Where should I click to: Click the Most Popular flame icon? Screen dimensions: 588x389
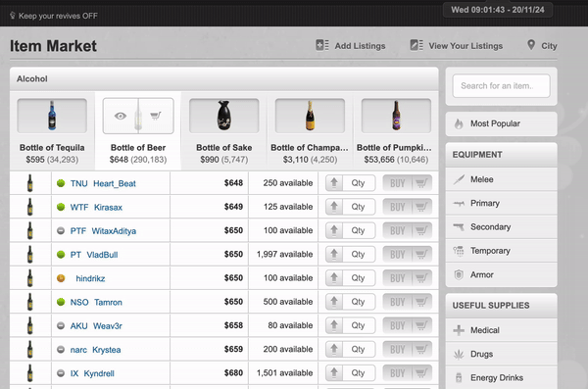click(459, 123)
